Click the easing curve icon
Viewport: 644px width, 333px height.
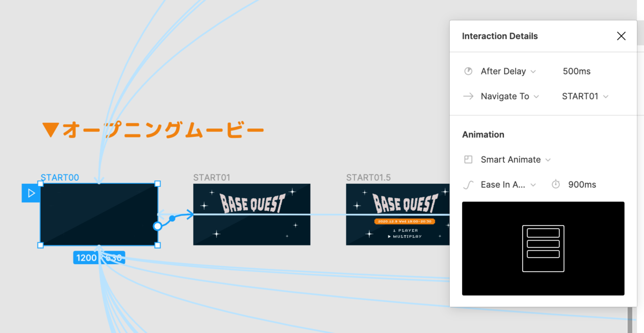[x=468, y=185]
